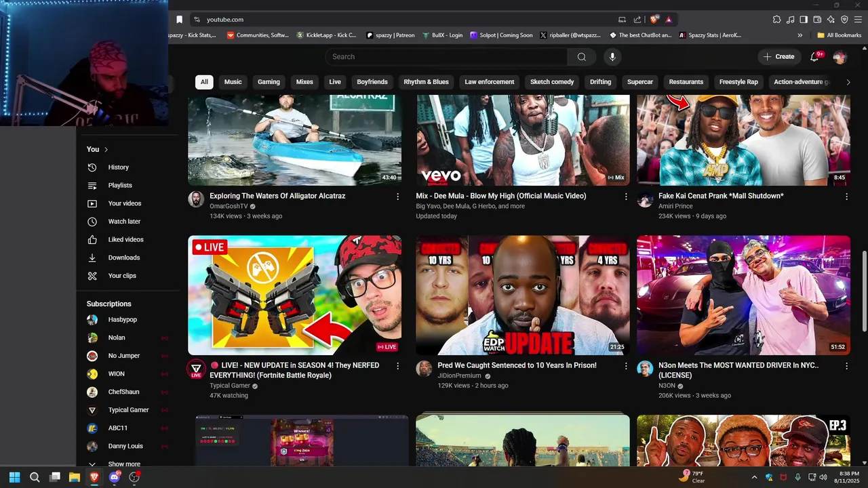Click the Brave Rewards triangle icon

coord(669,20)
